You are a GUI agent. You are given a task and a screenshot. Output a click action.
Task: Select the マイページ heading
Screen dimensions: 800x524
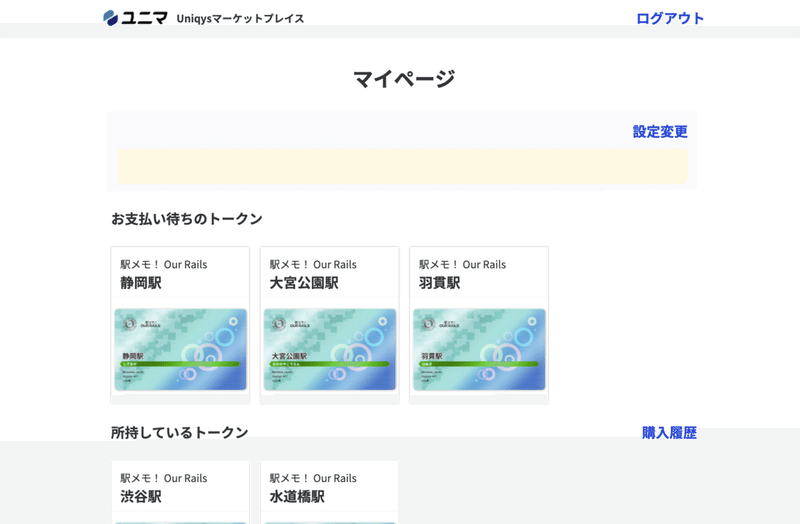pyautogui.click(x=404, y=79)
